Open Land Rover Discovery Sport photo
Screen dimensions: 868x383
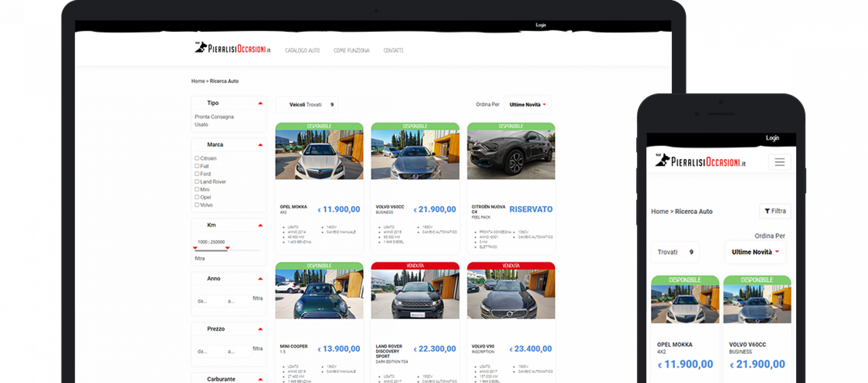pyautogui.click(x=415, y=294)
